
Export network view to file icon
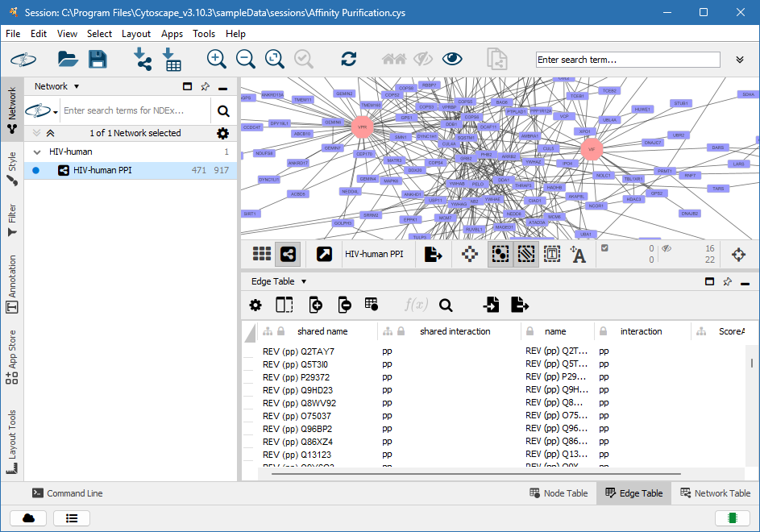[x=433, y=254]
